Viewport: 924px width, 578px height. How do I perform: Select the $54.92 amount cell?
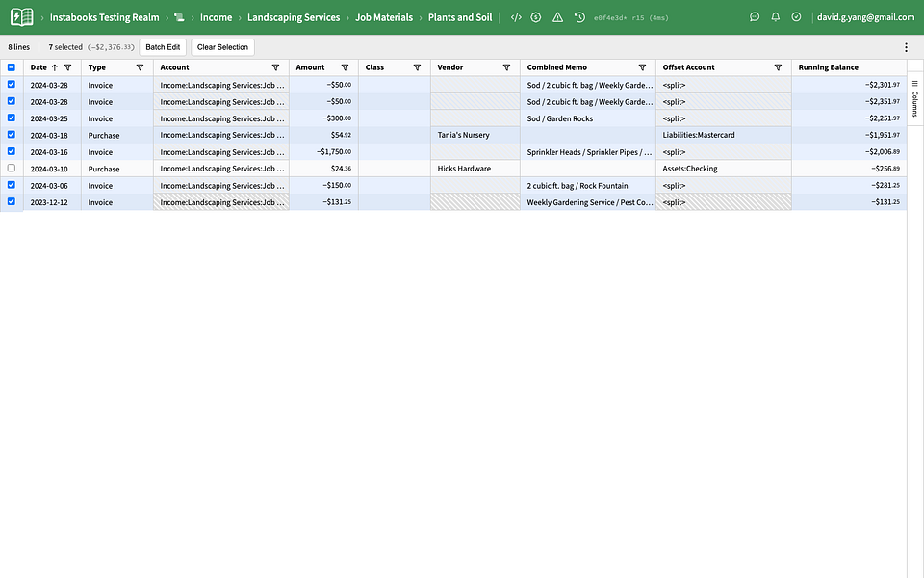tap(323, 135)
